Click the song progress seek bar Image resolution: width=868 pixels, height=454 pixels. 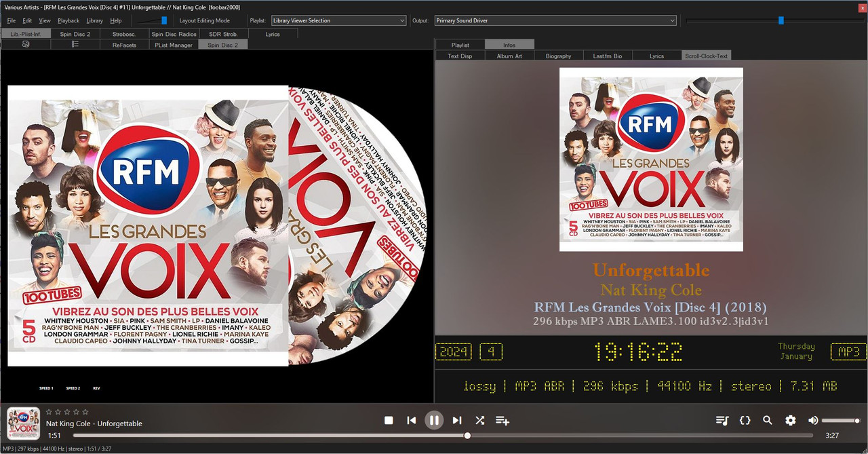(x=443, y=435)
